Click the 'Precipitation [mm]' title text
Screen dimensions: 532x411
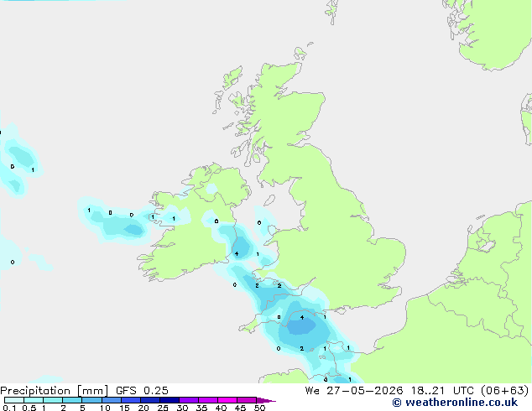[x=54, y=391]
